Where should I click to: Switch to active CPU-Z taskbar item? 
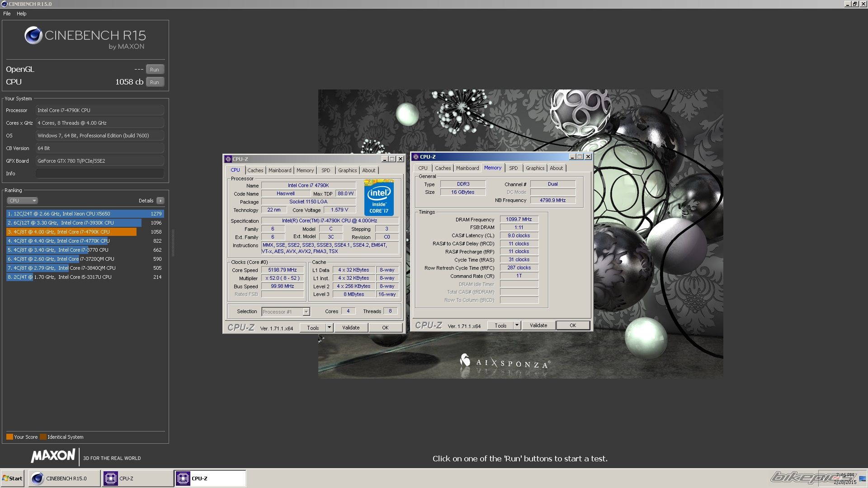click(x=210, y=479)
